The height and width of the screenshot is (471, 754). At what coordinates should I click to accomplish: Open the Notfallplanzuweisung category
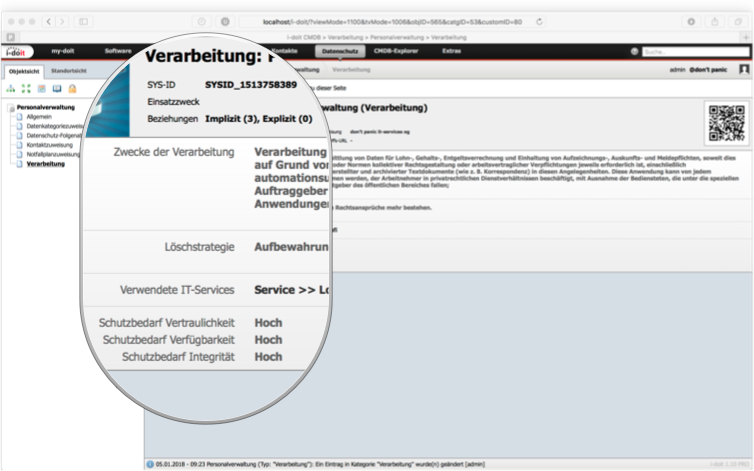coord(53,154)
